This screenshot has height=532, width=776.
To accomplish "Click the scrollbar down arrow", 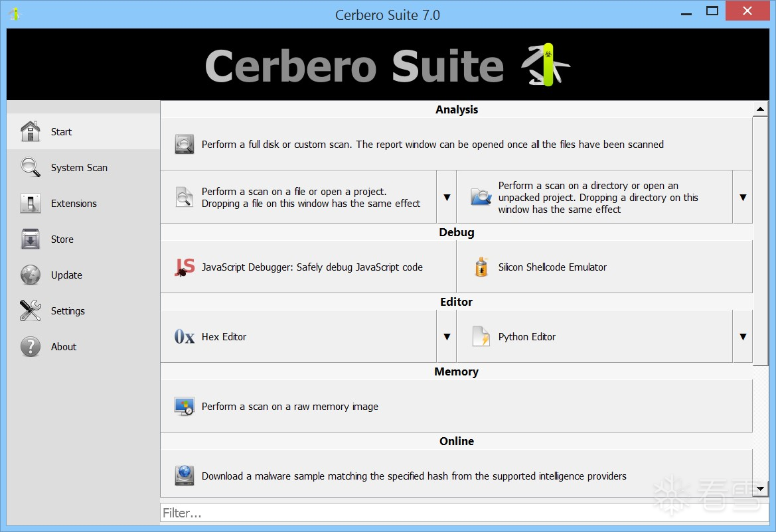I will [760, 489].
